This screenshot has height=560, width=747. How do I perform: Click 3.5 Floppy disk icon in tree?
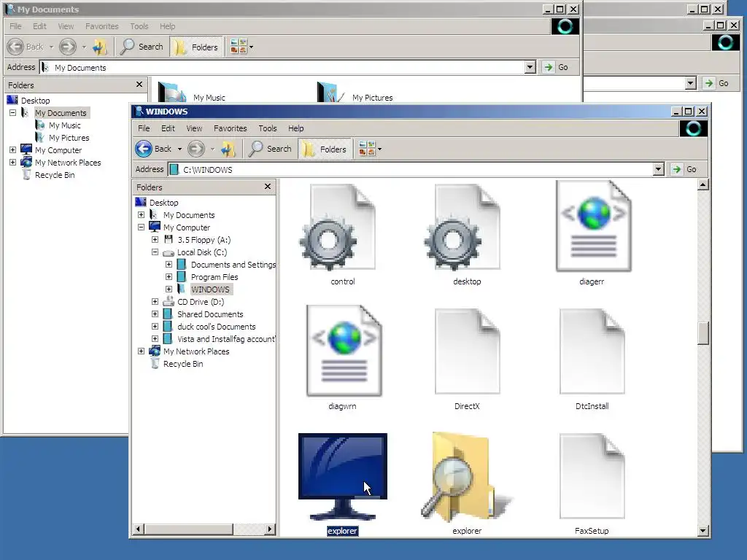click(x=169, y=239)
